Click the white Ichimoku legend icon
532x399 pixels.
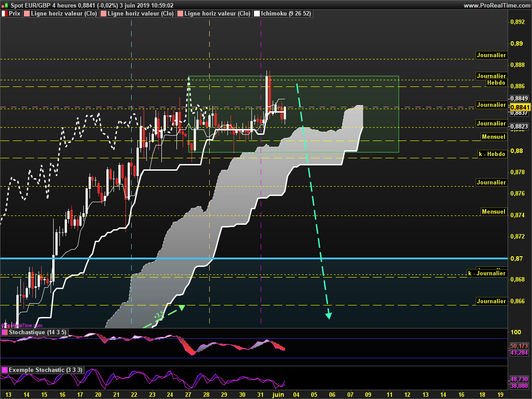[x=257, y=14]
